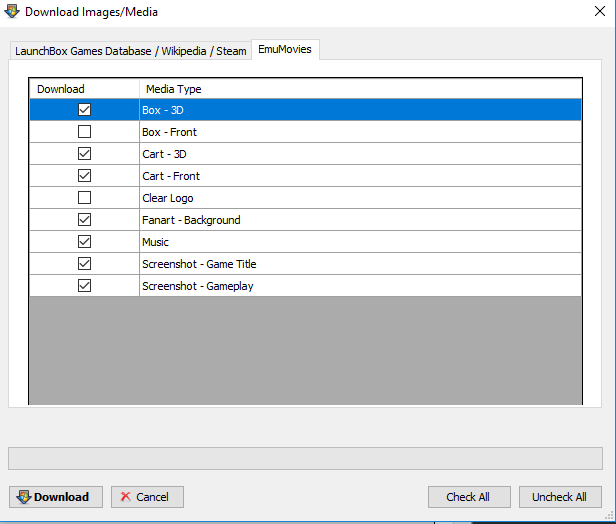
Task: Click Uncheck All button
Action: point(560,497)
